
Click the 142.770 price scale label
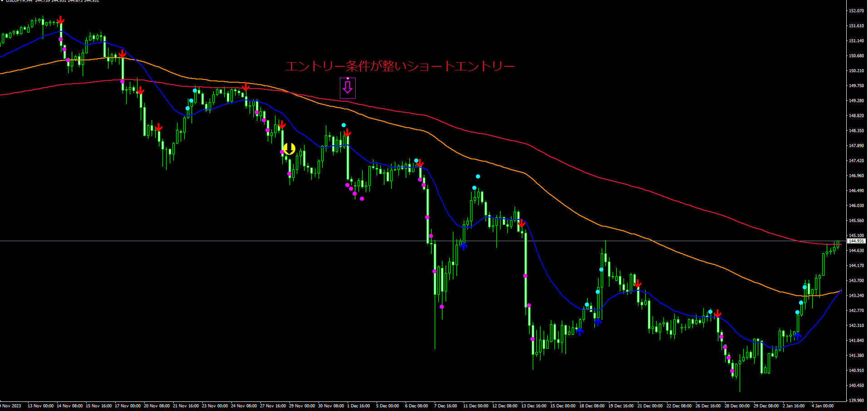856,311
